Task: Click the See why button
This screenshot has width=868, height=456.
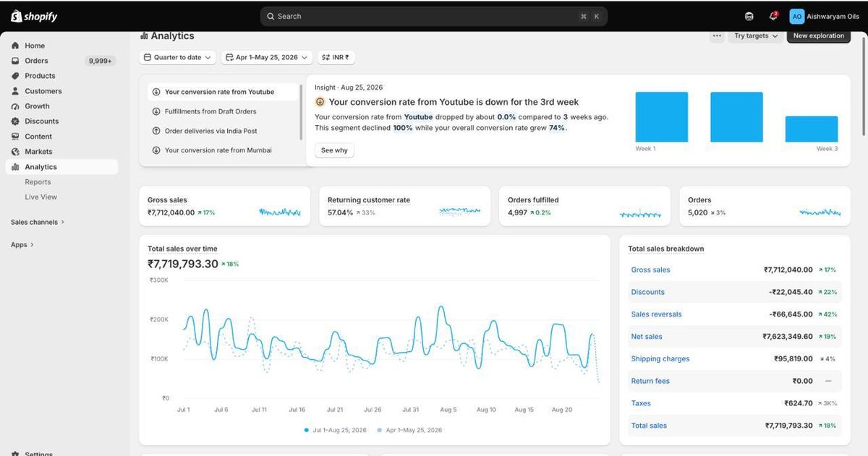Action: [334, 150]
